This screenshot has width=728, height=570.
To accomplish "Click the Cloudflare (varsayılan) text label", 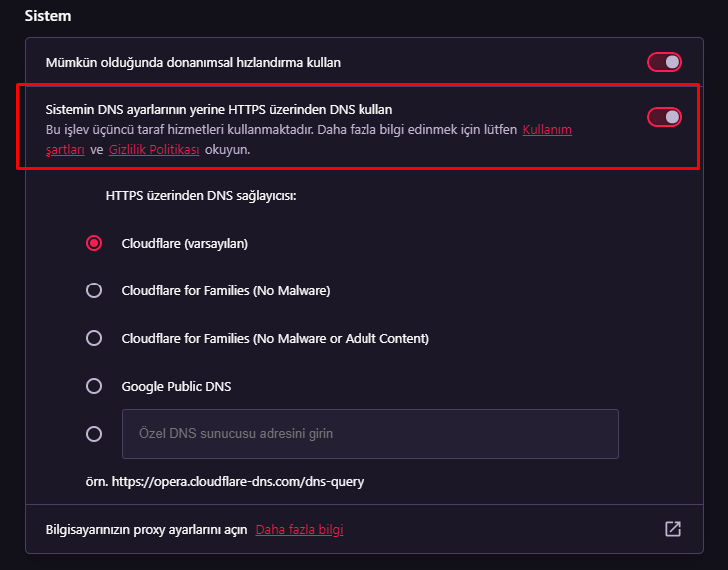I will [184, 243].
